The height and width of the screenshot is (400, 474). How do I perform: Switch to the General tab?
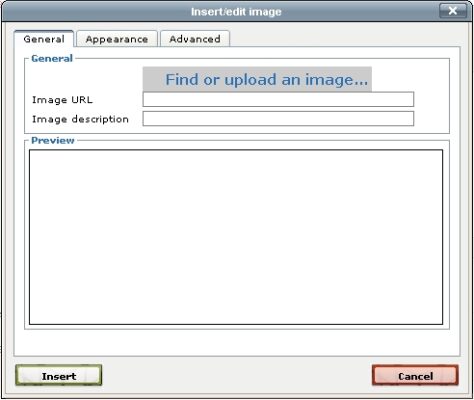click(44, 39)
